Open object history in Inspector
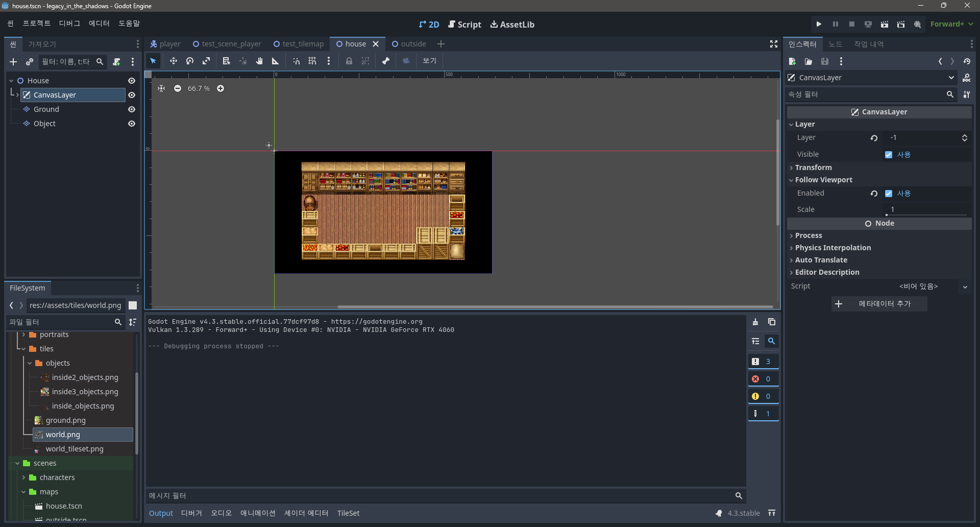This screenshot has width=980, height=527. coord(967,61)
